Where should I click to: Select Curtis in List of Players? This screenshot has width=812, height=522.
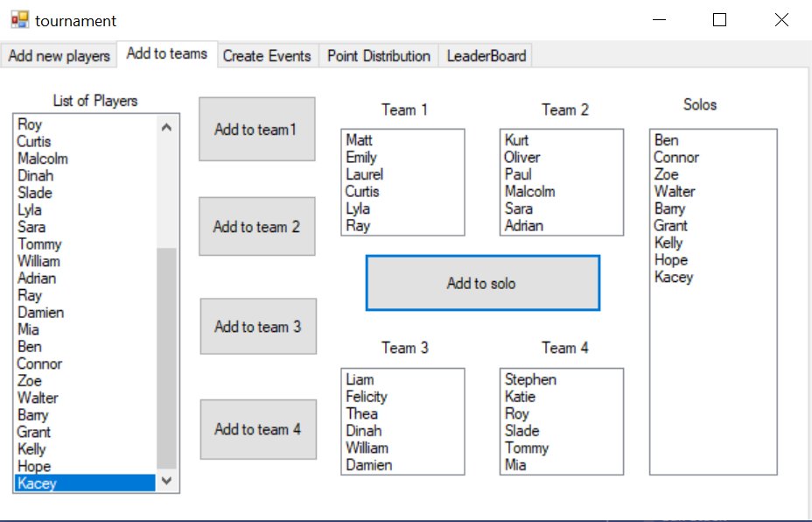85,142
